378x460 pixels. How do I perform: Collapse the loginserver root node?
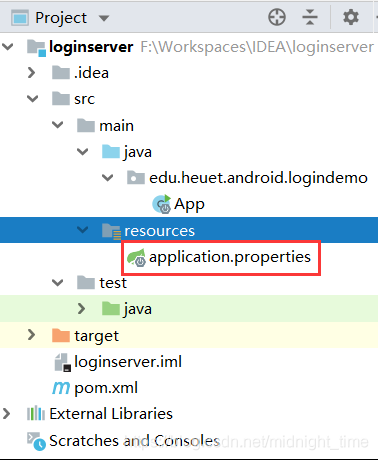[8, 47]
